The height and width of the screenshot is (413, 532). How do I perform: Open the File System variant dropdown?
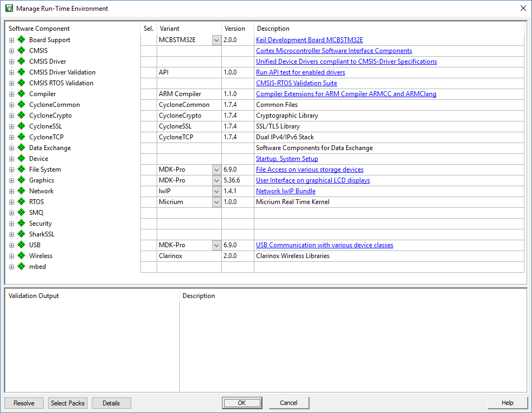(217, 170)
